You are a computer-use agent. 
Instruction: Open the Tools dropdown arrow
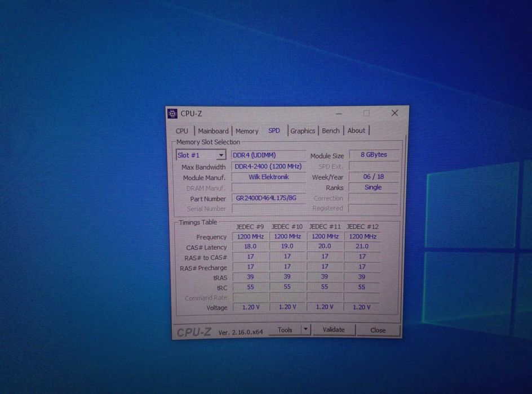tap(305, 329)
